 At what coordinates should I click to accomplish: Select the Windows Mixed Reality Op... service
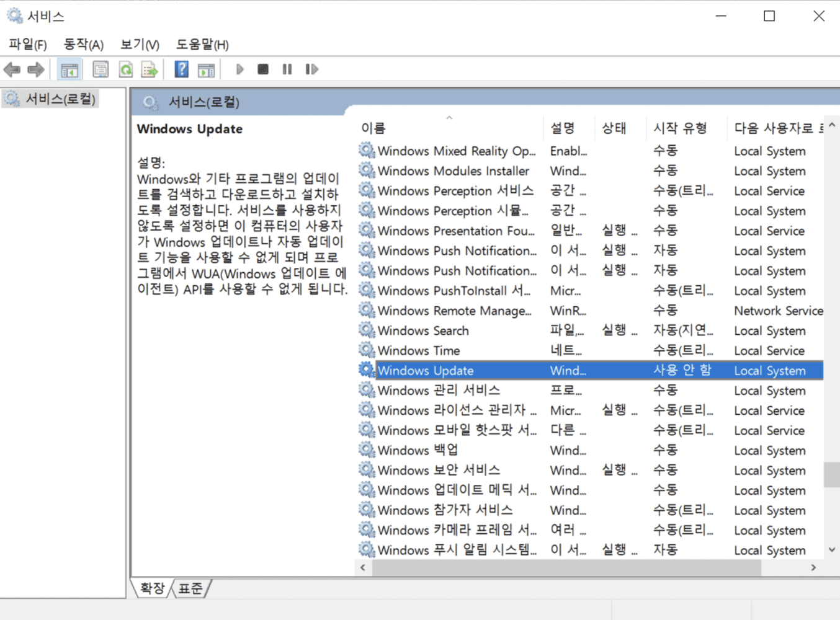pos(590,151)
